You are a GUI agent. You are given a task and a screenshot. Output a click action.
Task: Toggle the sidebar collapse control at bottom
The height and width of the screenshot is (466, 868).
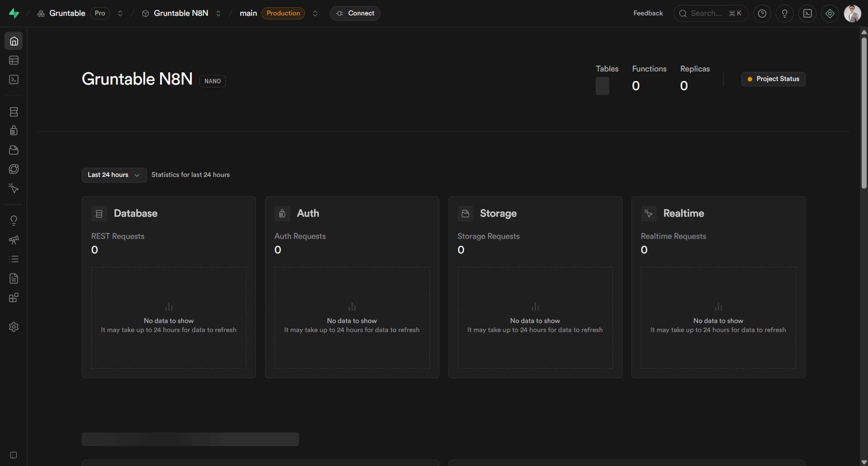[x=14, y=455]
